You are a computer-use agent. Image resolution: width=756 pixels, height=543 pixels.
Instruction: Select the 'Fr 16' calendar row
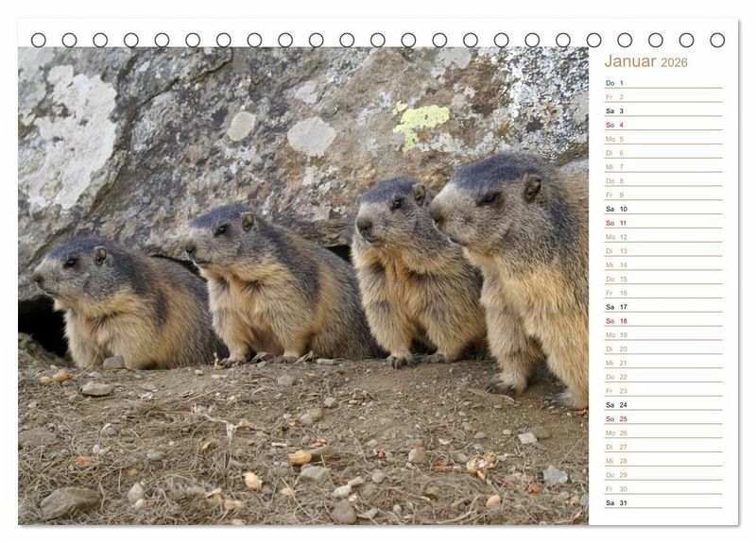click(x=663, y=293)
